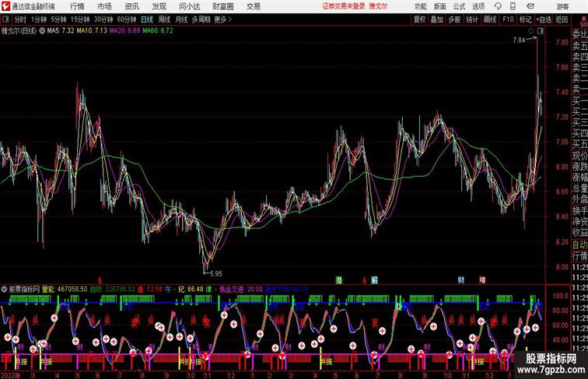The height and width of the screenshot is (379, 588).
Task: Click the green 港 marker below chart
Action: [339, 280]
